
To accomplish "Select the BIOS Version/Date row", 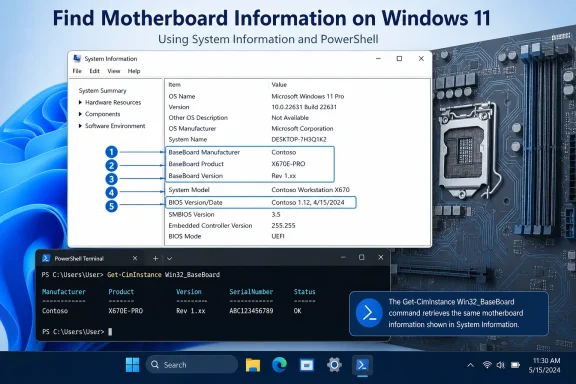I will [261, 202].
